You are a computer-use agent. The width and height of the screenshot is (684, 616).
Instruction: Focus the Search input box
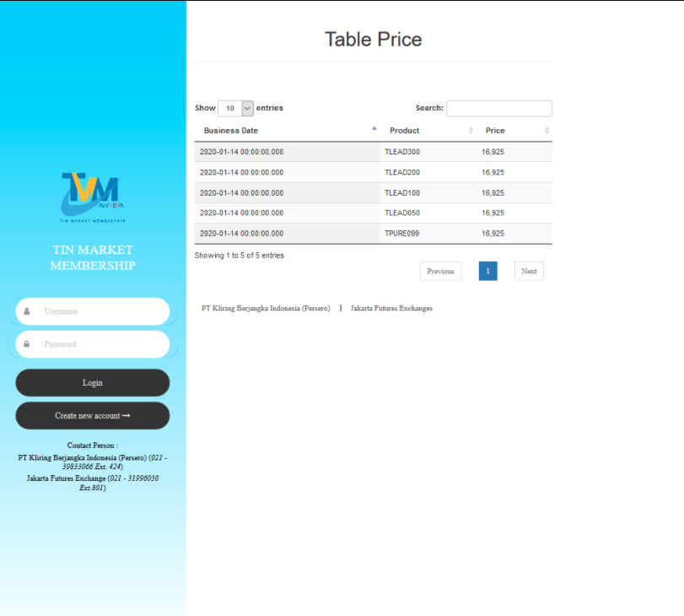[499, 108]
